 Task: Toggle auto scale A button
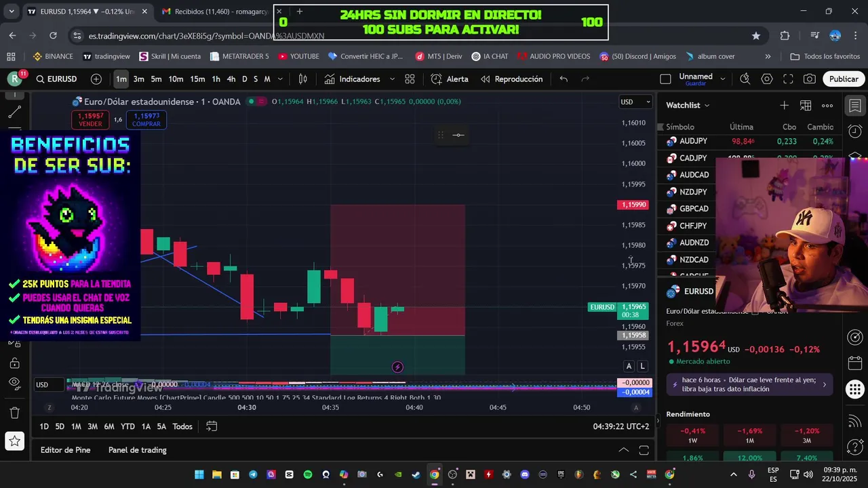click(629, 366)
